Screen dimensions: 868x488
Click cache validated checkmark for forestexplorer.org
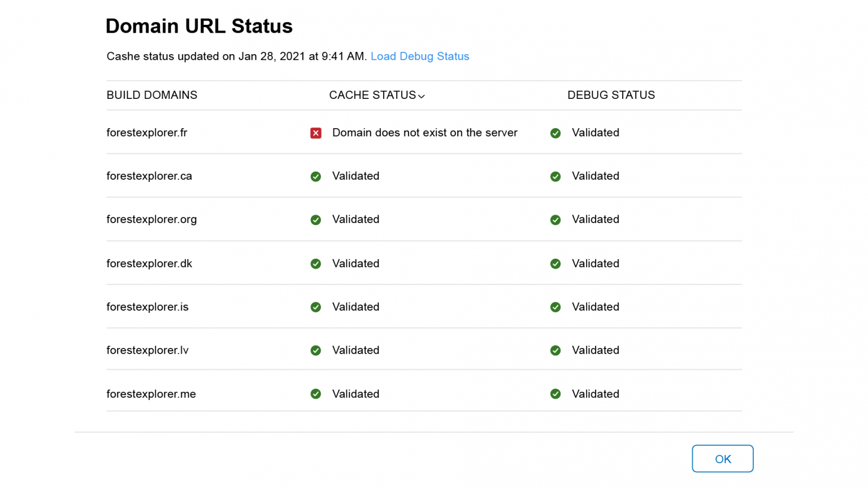pos(316,220)
